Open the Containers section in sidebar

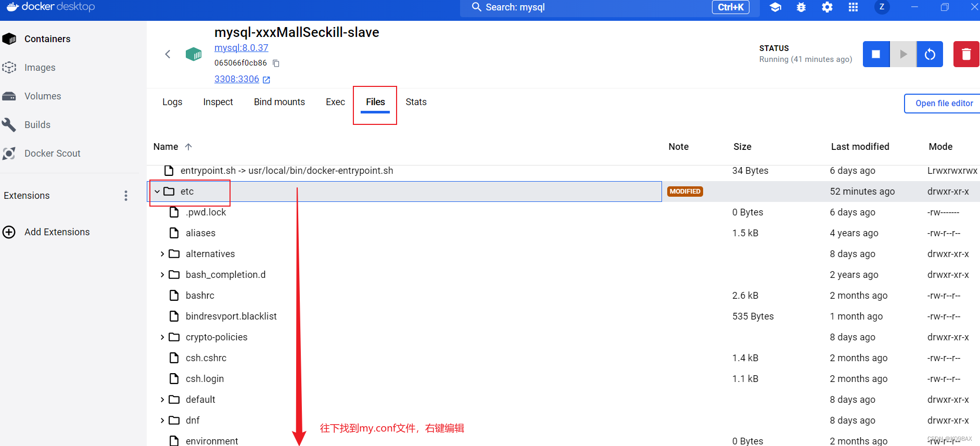[x=47, y=39]
